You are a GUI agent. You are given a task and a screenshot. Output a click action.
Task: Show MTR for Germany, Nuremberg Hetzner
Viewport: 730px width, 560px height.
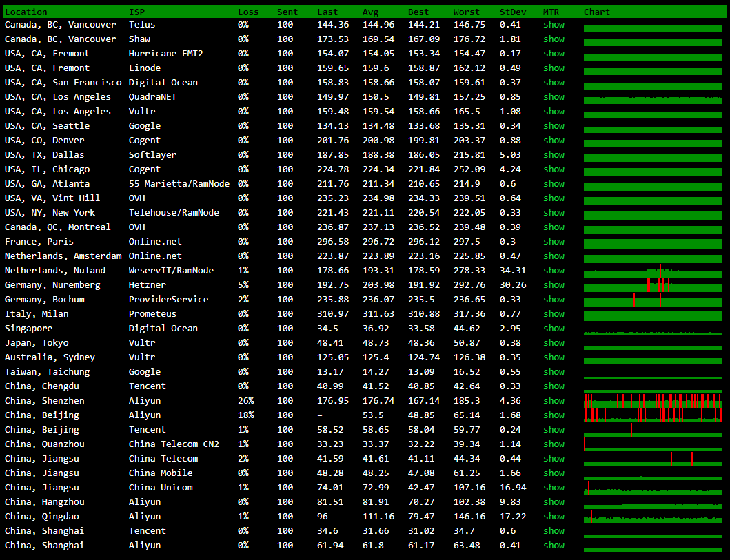coord(554,285)
